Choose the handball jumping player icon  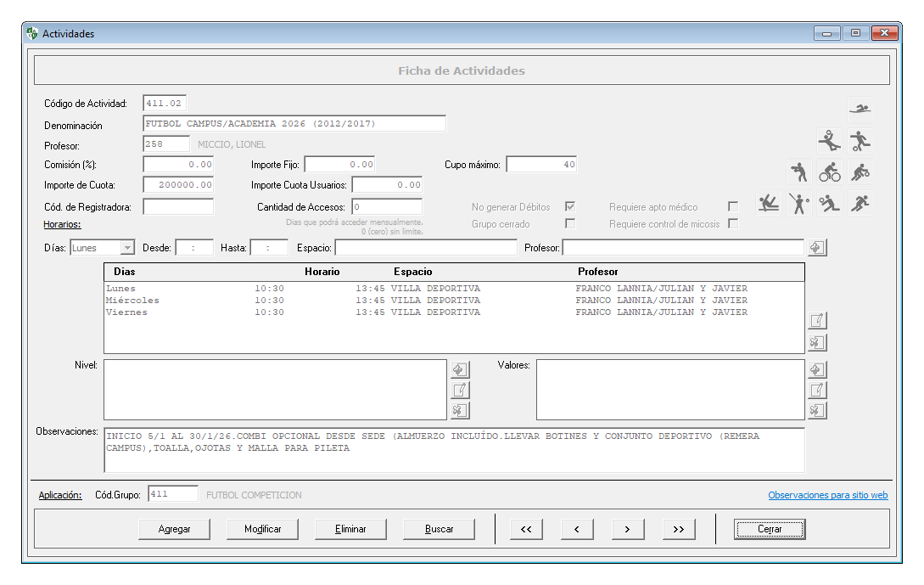click(829, 140)
